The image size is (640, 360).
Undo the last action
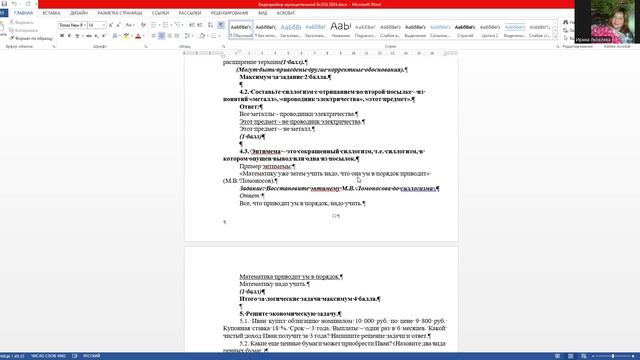click(14, 4)
